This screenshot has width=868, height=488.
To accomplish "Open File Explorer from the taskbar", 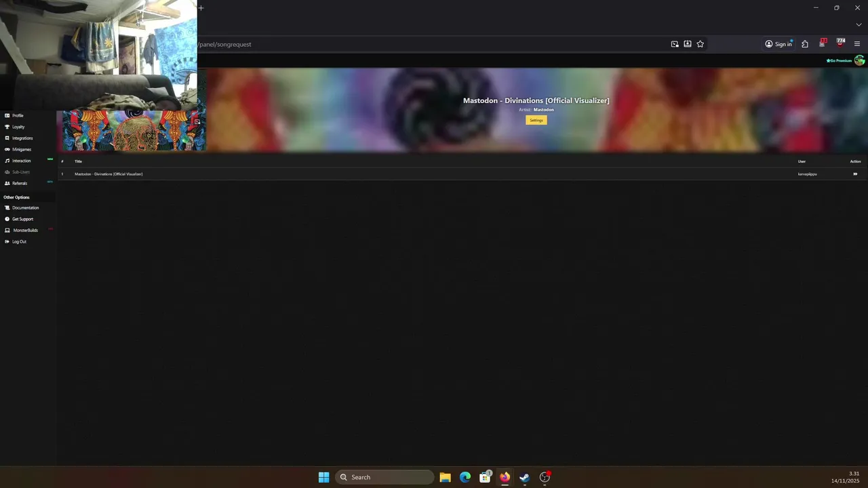I will [446, 477].
